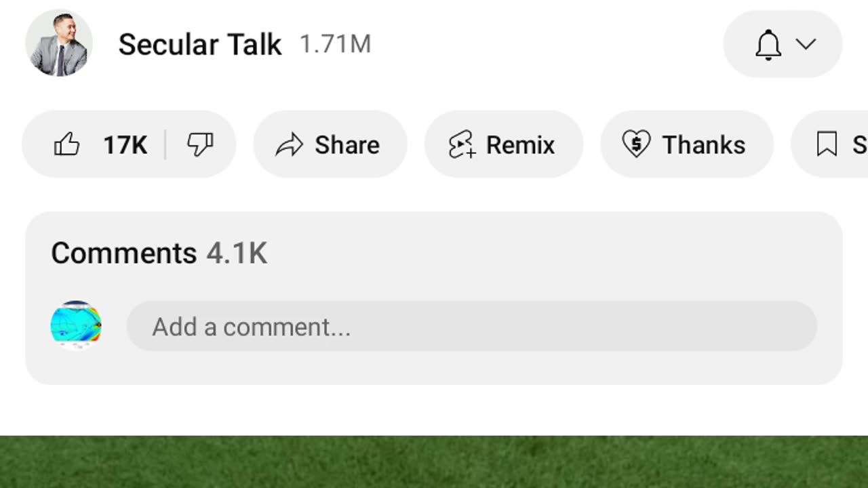Viewport: 868px width, 488px height.
Task: Click the Save bookmark icon
Action: tap(827, 144)
